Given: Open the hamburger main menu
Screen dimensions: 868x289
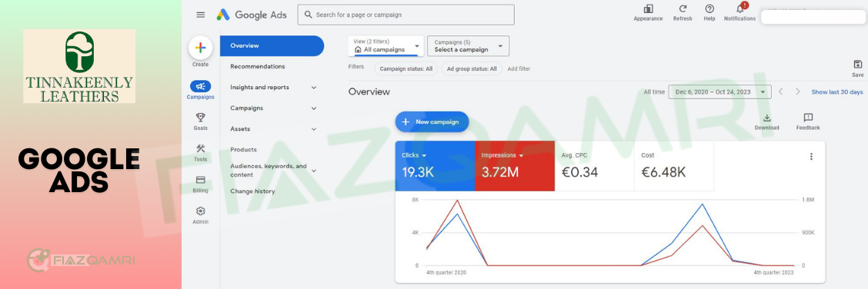Looking at the screenshot, I should coord(200,15).
